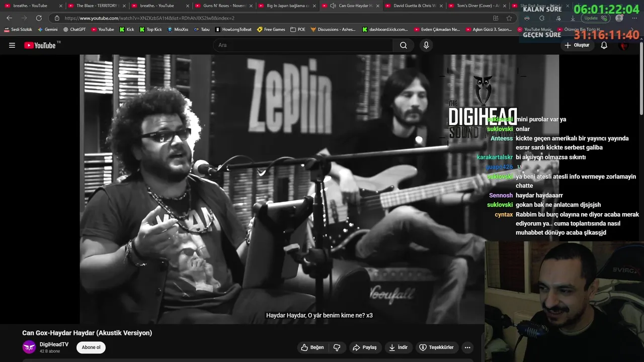Expand the POE bookmark folder
Screen dimensions: 644x362
(x=298, y=30)
